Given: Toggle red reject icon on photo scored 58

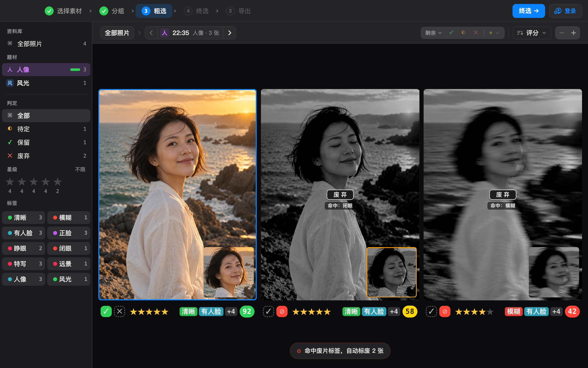Looking at the screenshot, I should click(x=282, y=311).
